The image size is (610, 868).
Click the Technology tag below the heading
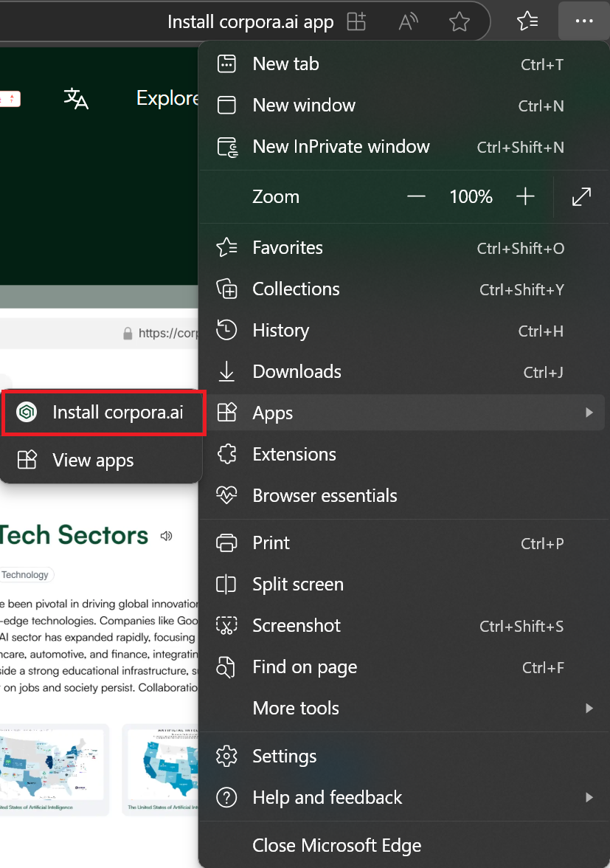[26, 575]
